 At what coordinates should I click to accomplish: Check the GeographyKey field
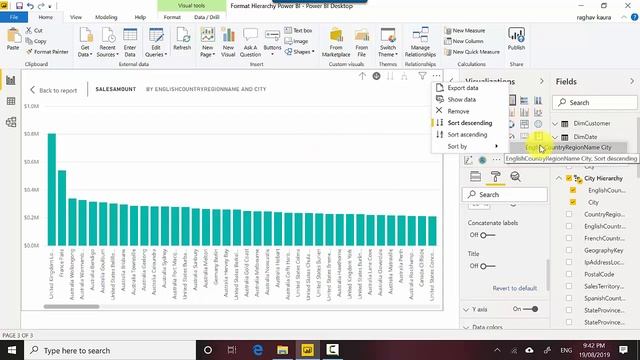[569, 250]
